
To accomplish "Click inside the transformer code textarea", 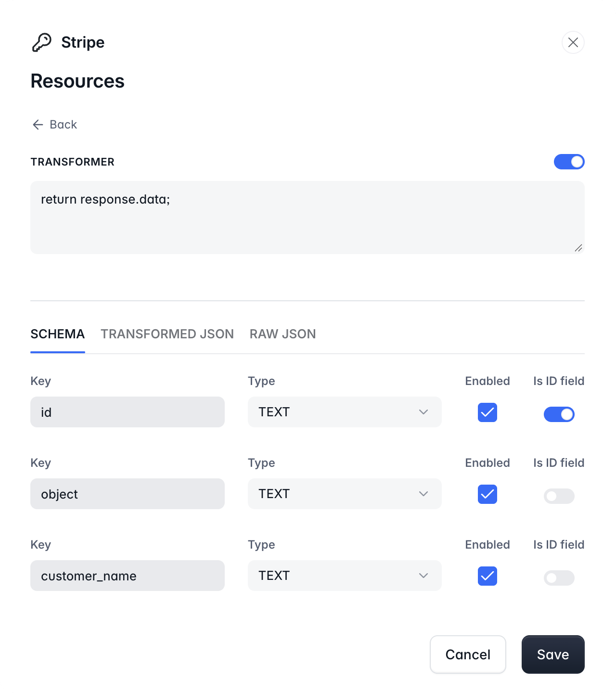I will tap(308, 218).
